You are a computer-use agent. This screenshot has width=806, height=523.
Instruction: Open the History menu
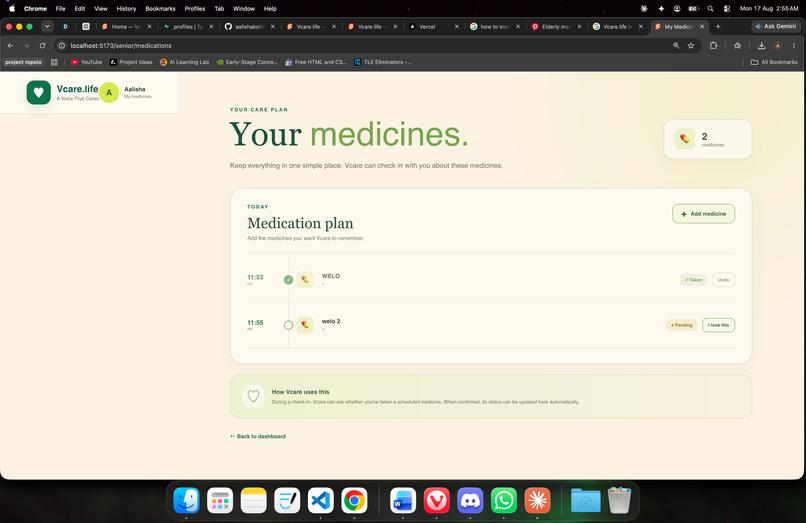(x=126, y=9)
